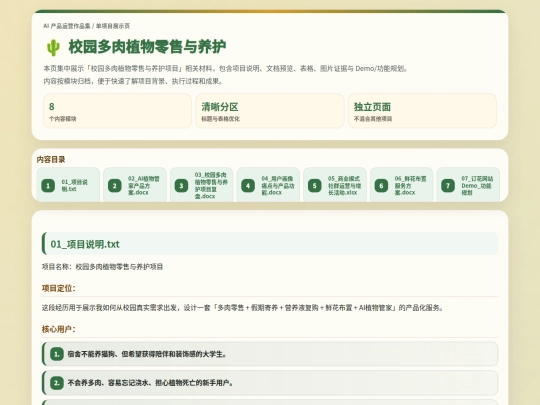Select the 04_用户画像痛点与产品功能.docx entry

[268, 185]
